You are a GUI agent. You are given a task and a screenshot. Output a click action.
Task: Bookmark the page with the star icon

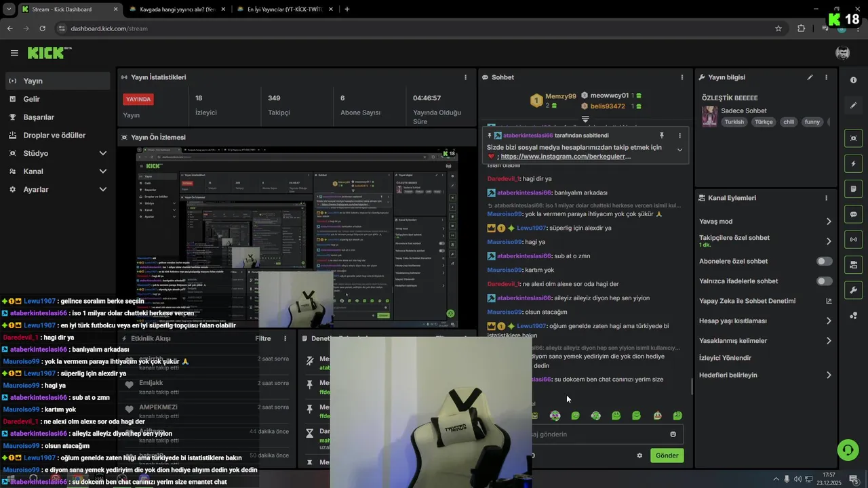tap(778, 28)
